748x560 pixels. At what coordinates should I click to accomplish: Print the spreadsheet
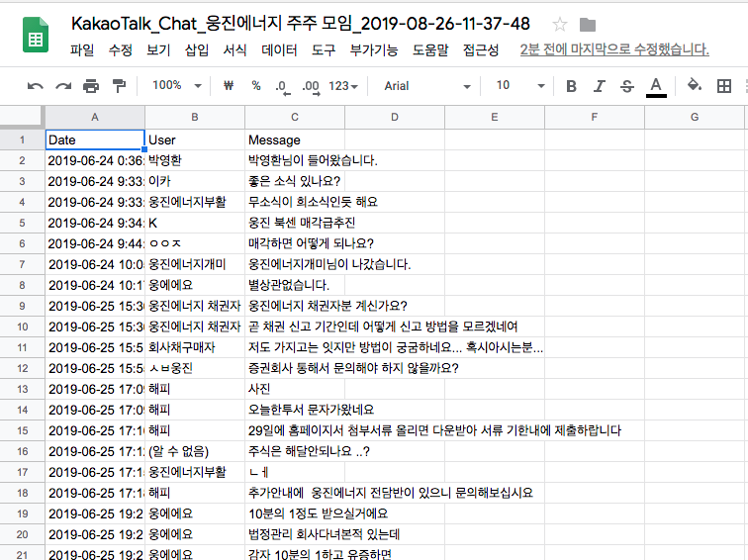[x=91, y=86]
